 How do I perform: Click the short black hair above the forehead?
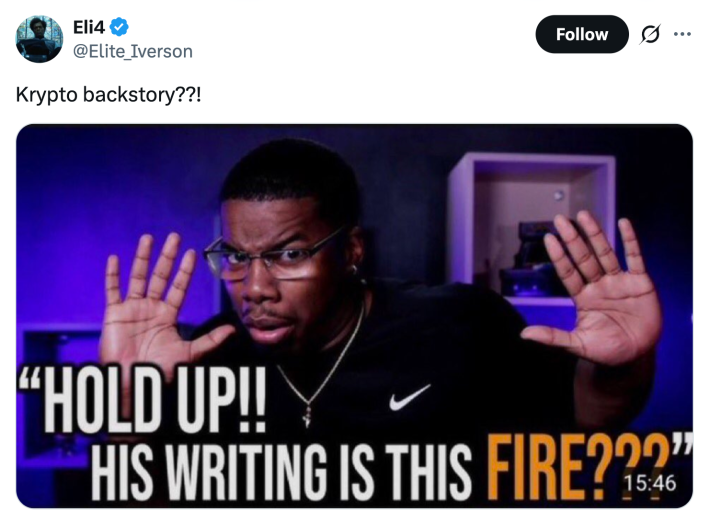pyautogui.click(x=290, y=172)
